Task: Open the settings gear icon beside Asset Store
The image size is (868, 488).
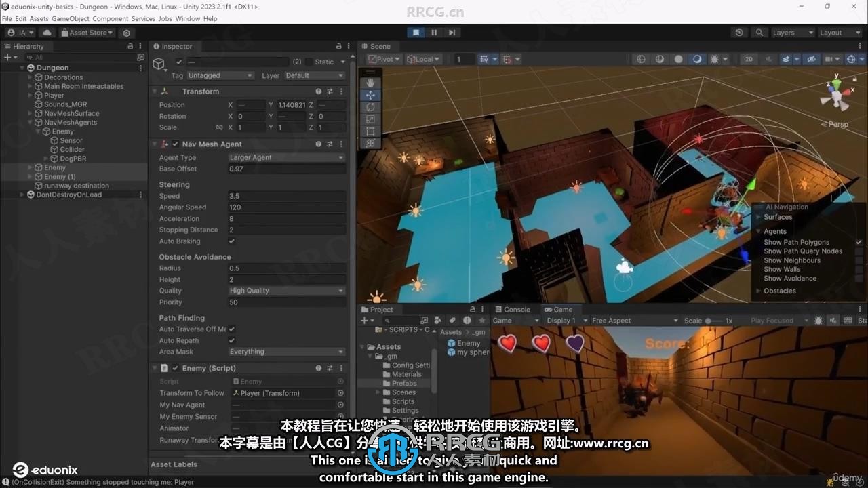Action: (127, 33)
